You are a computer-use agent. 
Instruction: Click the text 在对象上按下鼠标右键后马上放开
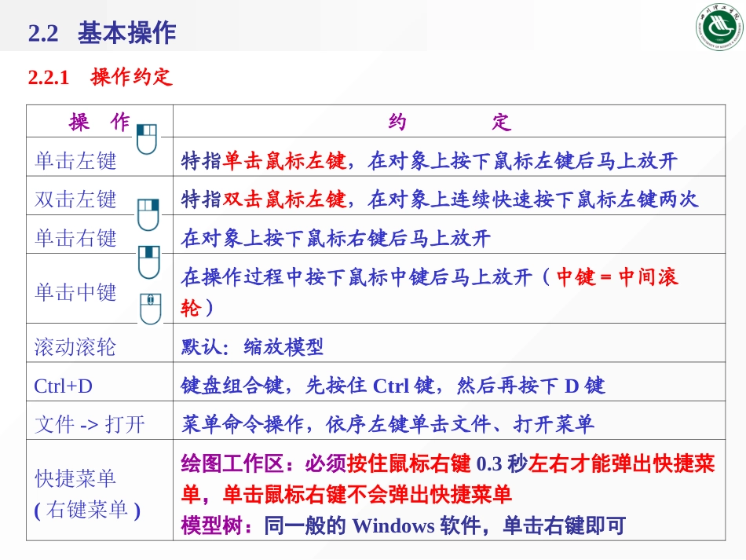coord(335,238)
